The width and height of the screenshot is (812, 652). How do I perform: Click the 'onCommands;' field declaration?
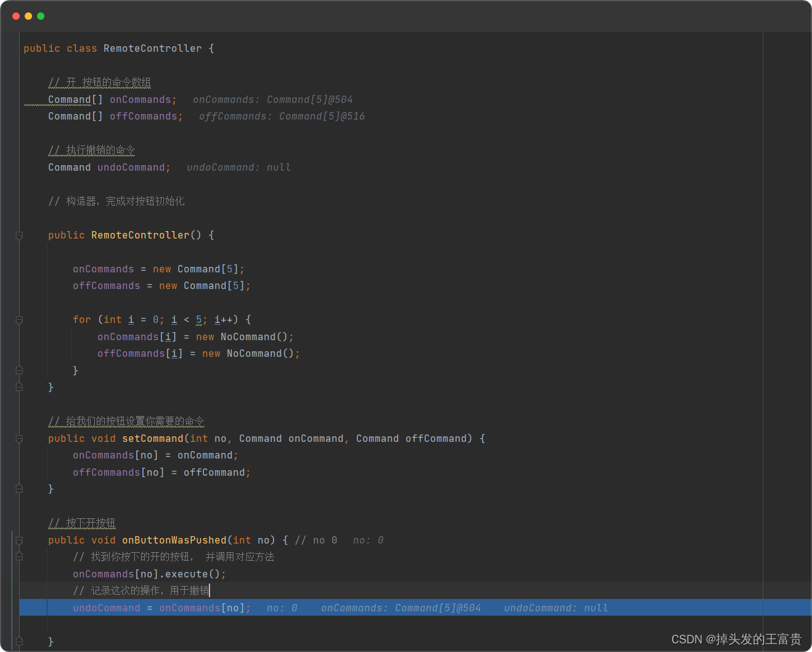(x=144, y=100)
